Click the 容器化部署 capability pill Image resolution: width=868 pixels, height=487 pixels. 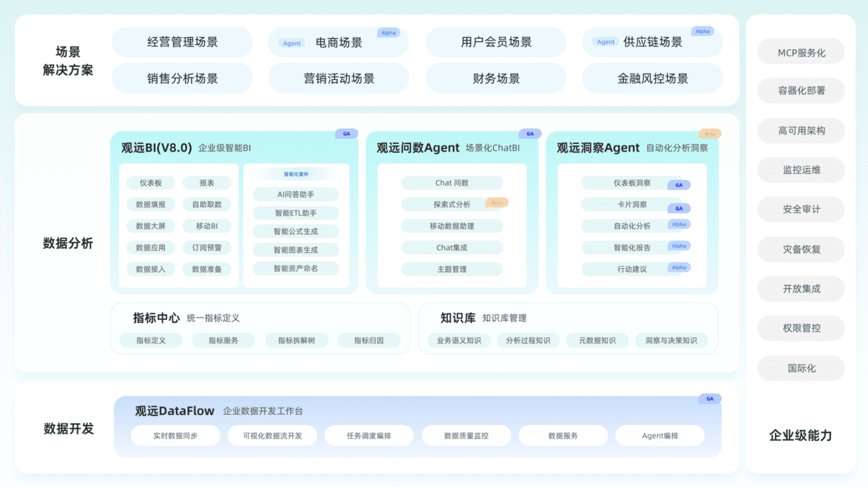[x=801, y=91]
